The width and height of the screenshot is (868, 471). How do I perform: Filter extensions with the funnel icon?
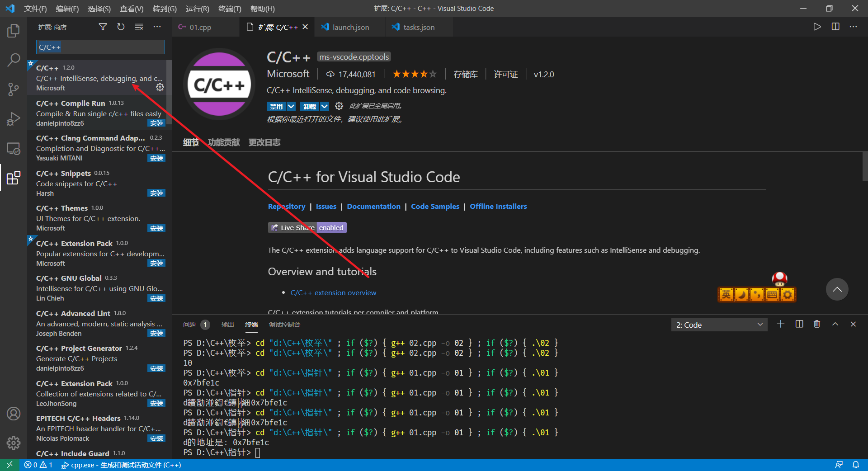tap(103, 27)
